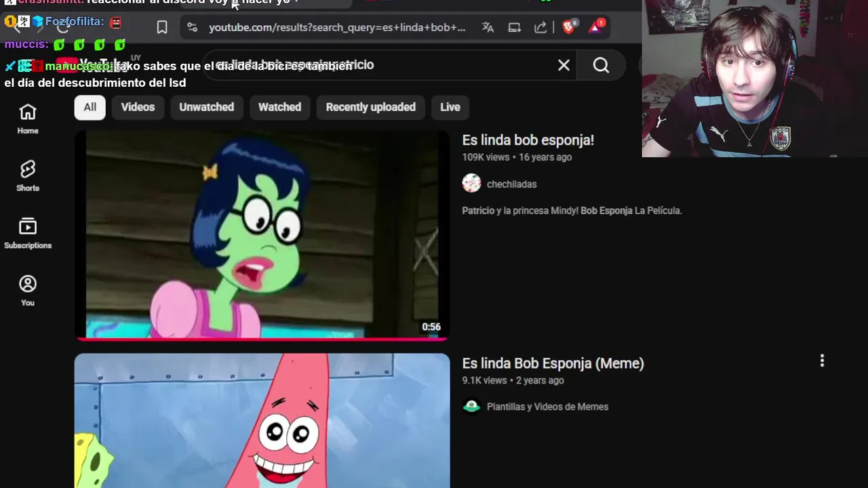Viewport: 868px width, 488px height.
Task: Click the youtube.com URL address field
Action: click(337, 27)
